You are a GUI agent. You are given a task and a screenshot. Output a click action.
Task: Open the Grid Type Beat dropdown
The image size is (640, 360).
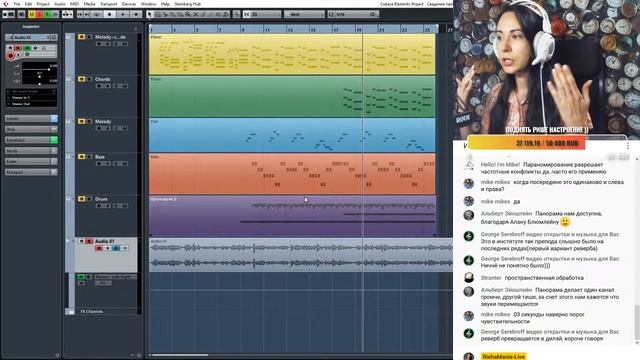tap(304, 14)
